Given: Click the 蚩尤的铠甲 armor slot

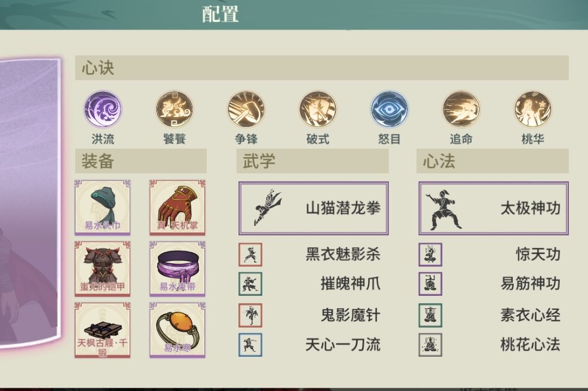Looking at the screenshot, I should click(102, 269).
